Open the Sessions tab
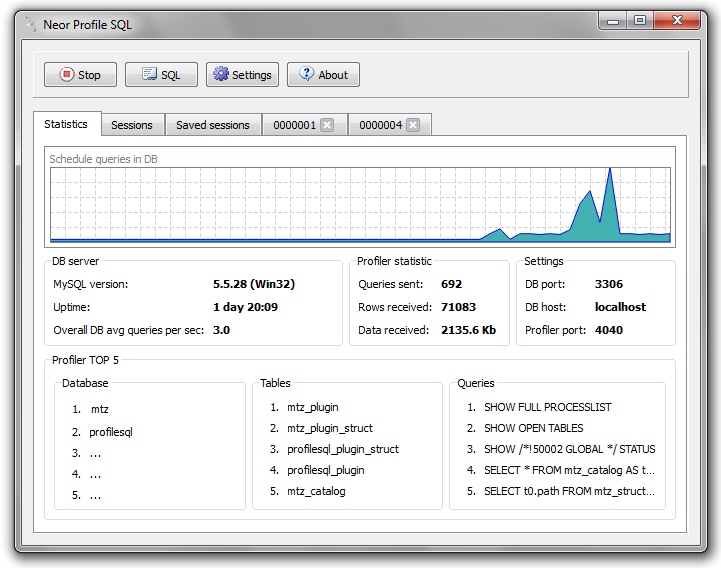Image resolution: width=721 pixels, height=568 pixels. (x=132, y=125)
